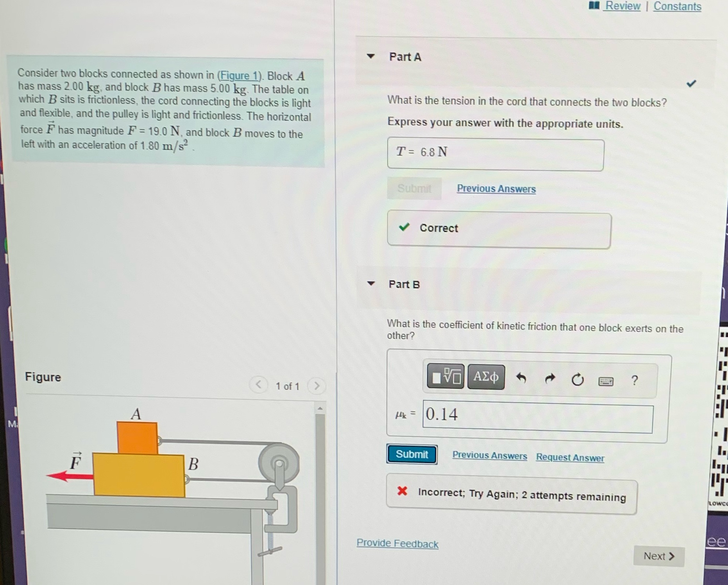Click the Review book icon at top
This screenshot has width=728, height=585.
[x=594, y=6]
